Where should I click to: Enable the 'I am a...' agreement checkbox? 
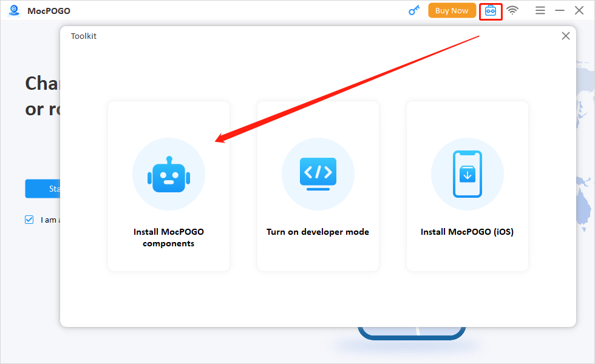pos(29,220)
